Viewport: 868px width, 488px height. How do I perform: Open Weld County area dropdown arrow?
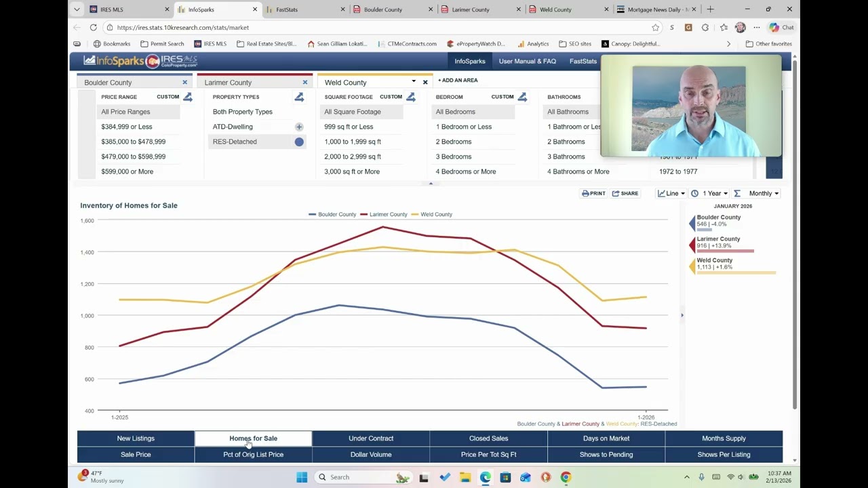pos(414,82)
